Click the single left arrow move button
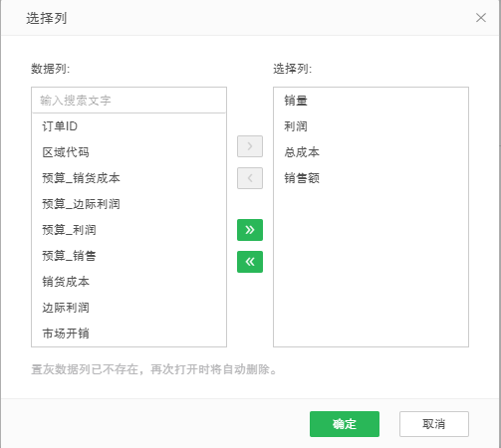This screenshot has width=501, height=448. (x=250, y=178)
